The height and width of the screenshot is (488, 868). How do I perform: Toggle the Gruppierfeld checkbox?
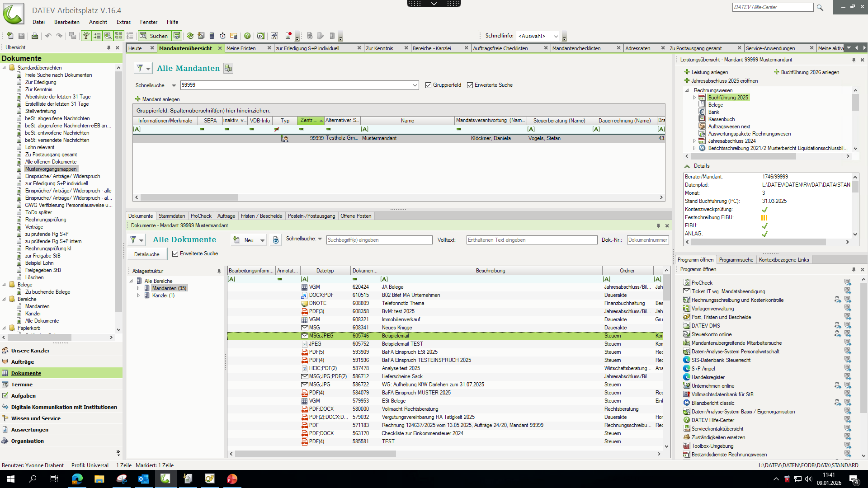(x=428, y=85)
